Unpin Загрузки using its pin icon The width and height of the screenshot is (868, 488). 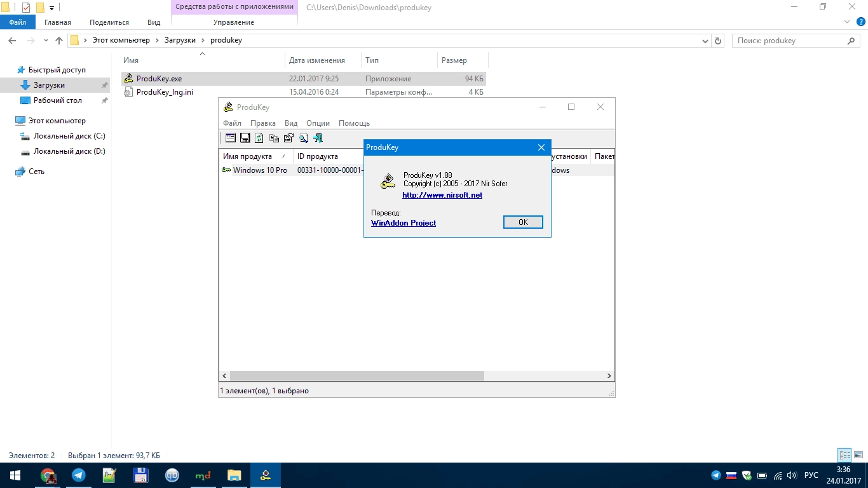click(x=105, y=85)
